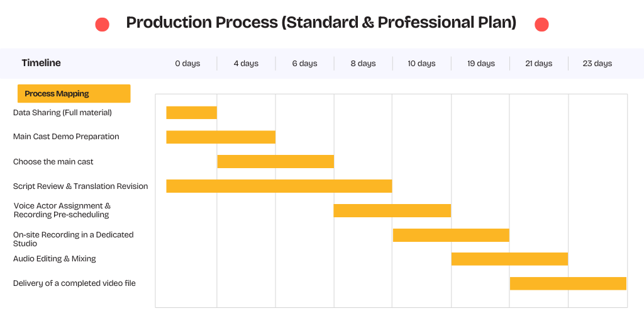Click the 10 days column header
Viewport: 644px width, 330px height.
[x=421, y=64]
